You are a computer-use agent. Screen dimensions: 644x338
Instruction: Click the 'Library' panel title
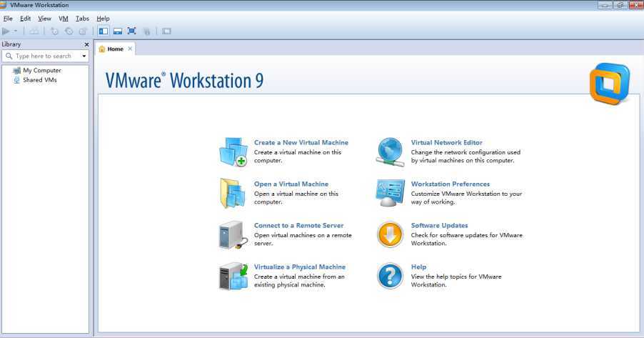(11, 44)
